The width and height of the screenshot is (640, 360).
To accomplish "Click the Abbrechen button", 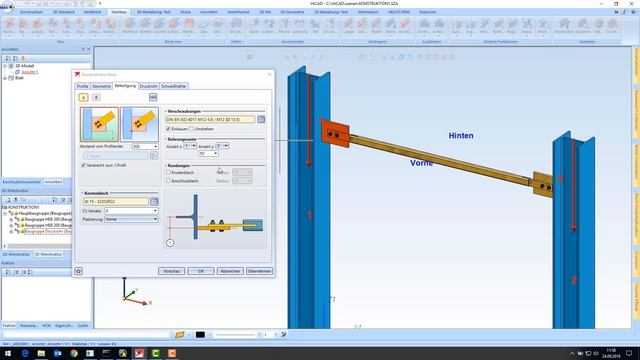I will [230, 271].
